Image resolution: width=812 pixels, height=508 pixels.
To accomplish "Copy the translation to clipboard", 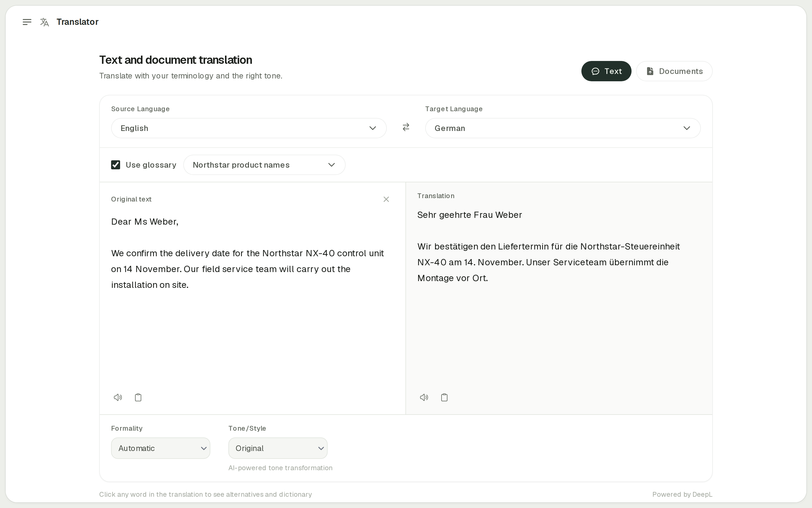I will [x=444, y=397].
